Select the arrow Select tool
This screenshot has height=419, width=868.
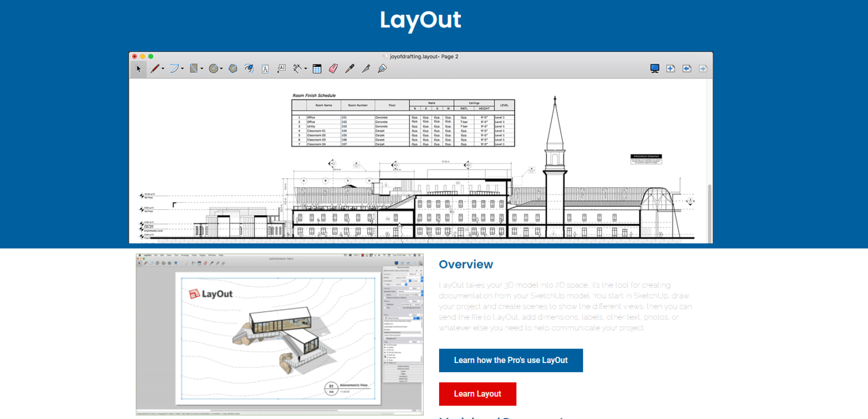click(138, 68)
